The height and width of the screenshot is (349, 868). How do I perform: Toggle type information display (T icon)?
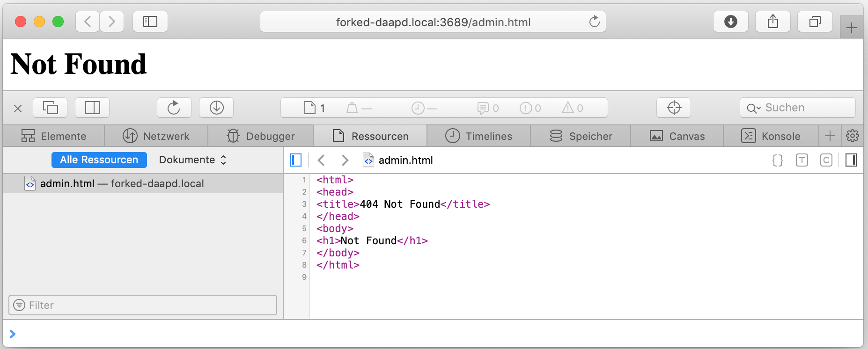802,160
